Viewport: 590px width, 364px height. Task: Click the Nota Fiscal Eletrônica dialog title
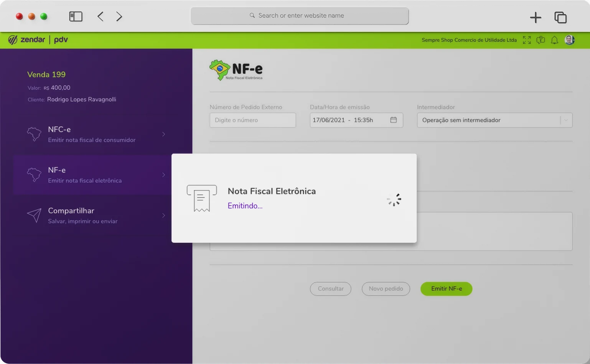point(272,191)
